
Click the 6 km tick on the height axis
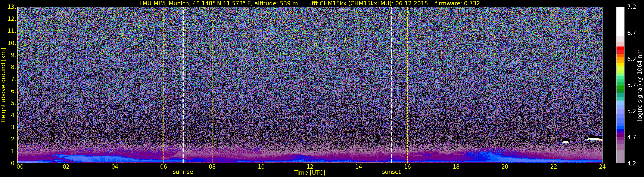coord(13,91)
